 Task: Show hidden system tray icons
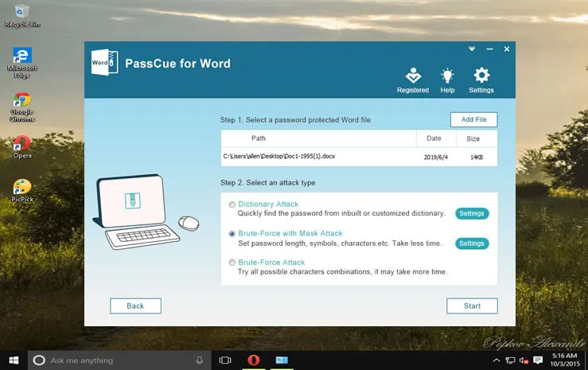(x=496, y=360)
